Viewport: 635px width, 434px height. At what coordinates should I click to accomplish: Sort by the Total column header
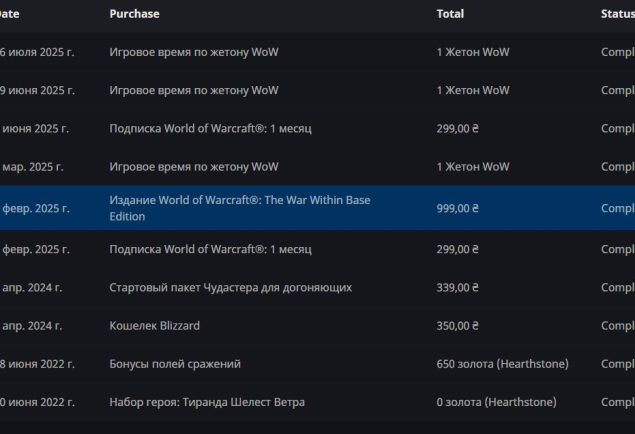450,14
